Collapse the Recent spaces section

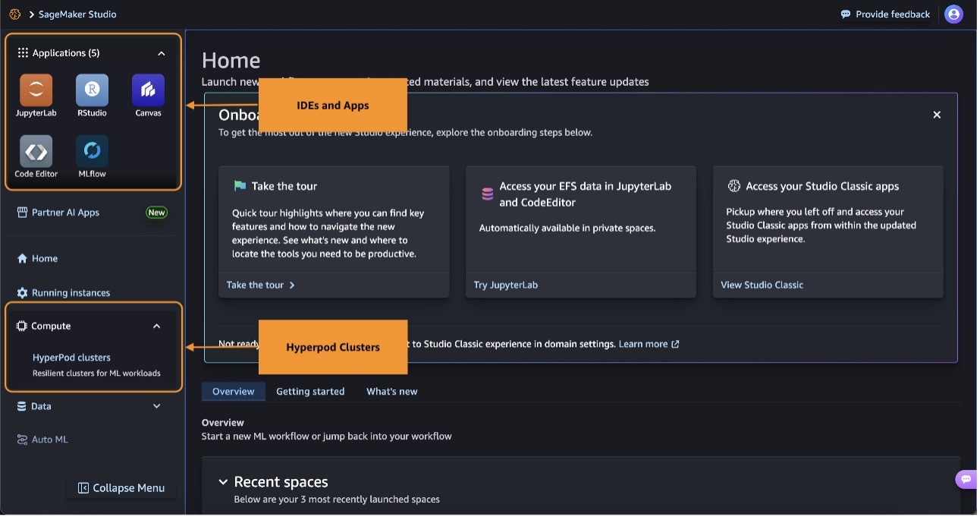tap(223, 482)
